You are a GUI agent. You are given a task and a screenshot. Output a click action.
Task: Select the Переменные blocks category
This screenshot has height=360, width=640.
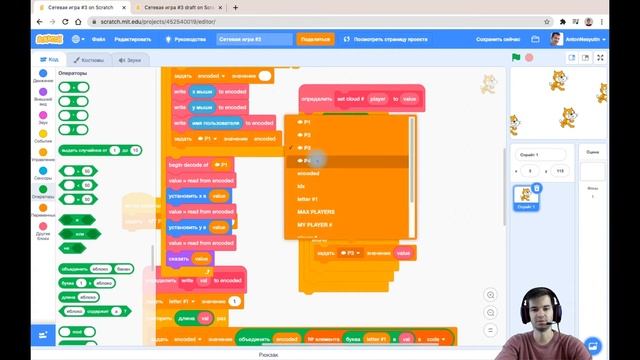[43, 210]
